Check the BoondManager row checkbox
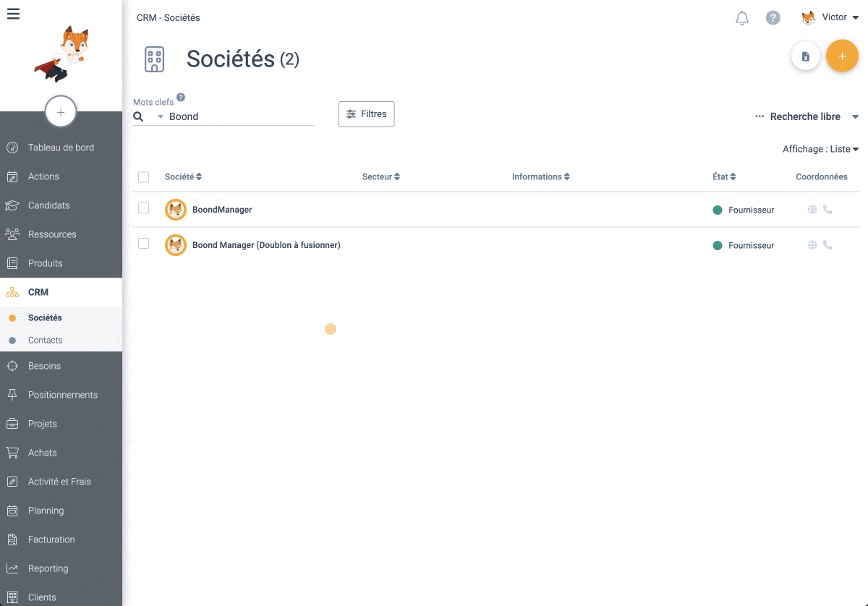The image size is (868, 606). tap(143, 208)
